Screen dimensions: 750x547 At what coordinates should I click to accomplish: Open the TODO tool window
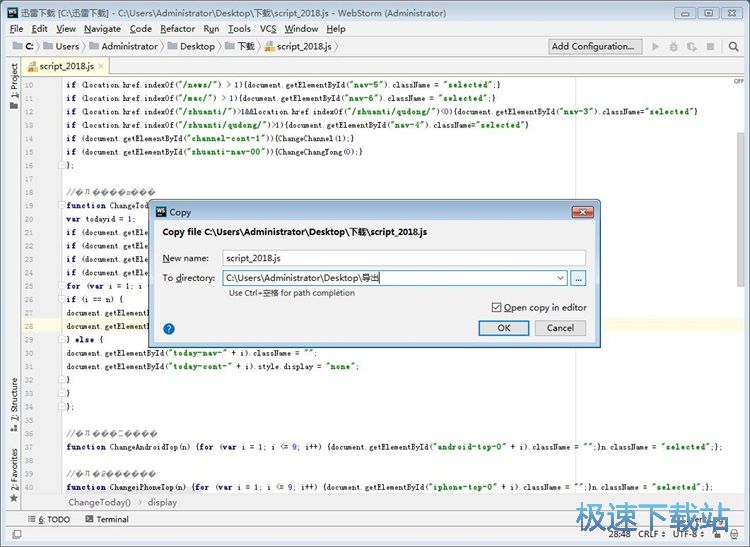point(49,519)
